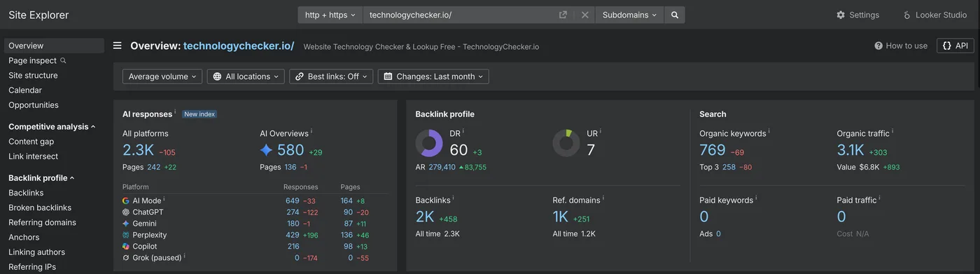Open Anchors in the sidebar
This screenshot has width=980, height=274.
point(24,237)
